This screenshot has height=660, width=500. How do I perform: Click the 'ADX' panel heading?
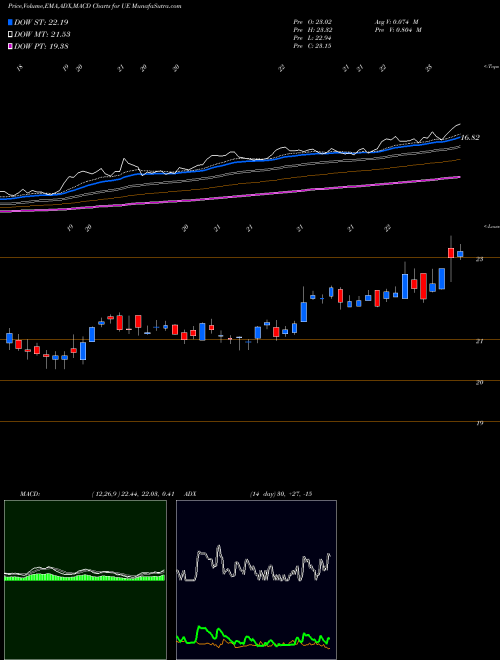pyautogui.click(x=190, y=494)
